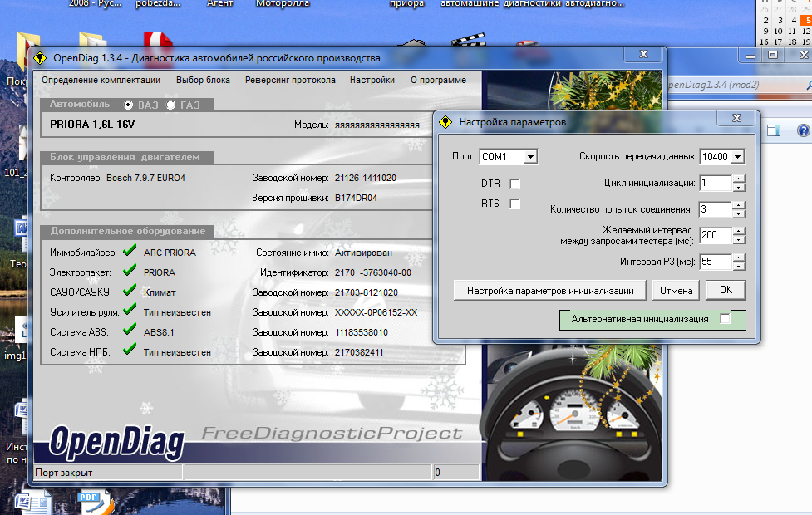Image resolution: width=812 pixels, height=515 pixels.
Task: Enable the RTS checkbox
Action: [514, 204]
